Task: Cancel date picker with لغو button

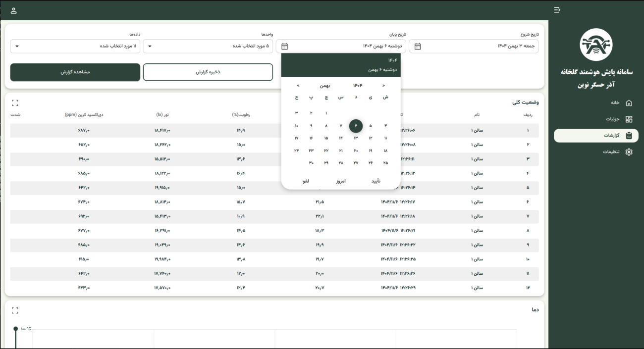Action: point(306,181)
